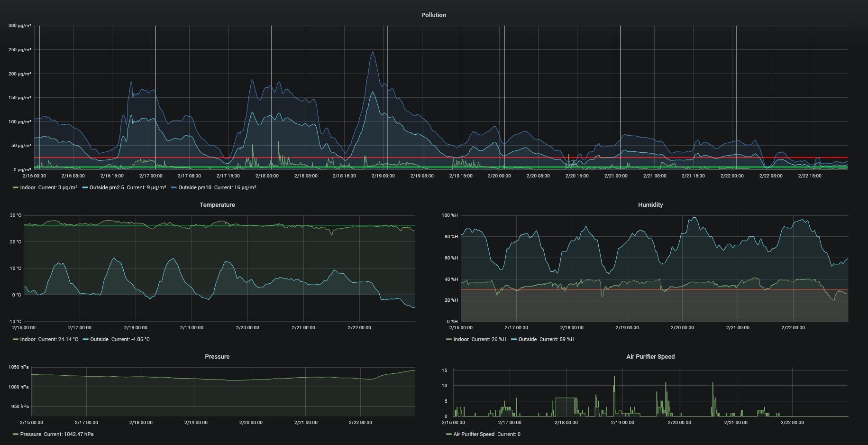
Task: Click the 2/16 08:00 tick on Pollution x-axis
Action: 73,176
